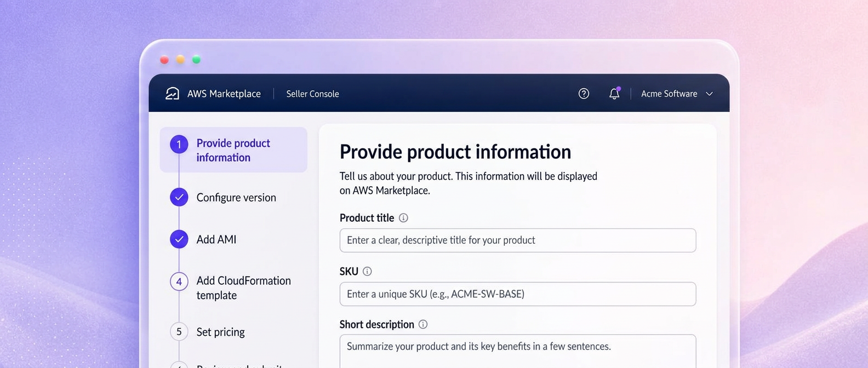Select the Add CloudFormation template step

[244, 288]
